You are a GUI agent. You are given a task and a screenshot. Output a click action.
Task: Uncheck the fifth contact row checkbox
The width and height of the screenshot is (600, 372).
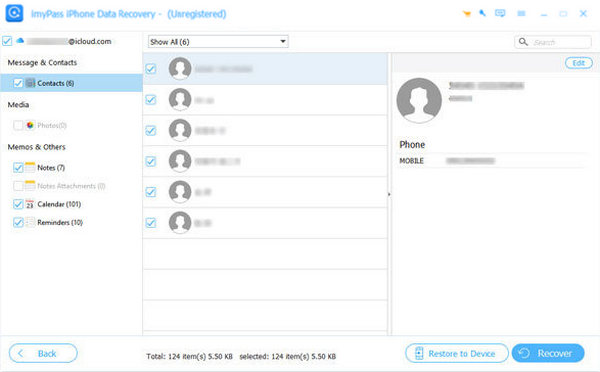(151, 192)
